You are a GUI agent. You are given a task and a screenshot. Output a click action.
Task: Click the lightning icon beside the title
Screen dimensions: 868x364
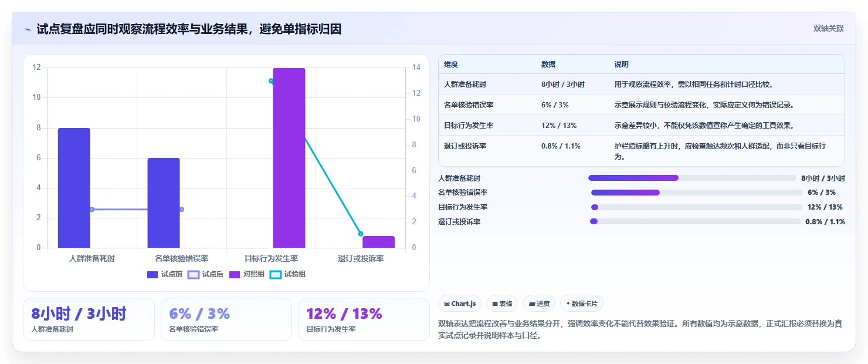[28, 29]
